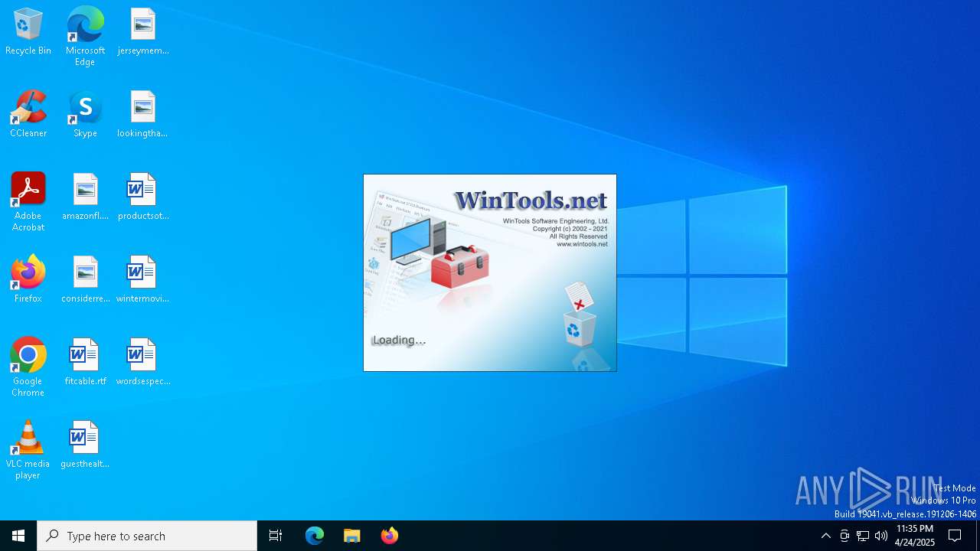Image resolution: width=980 pixels, height=551 pixels.
Task: Select the Firefox desktop shortcut
Action: coord(28,280)
